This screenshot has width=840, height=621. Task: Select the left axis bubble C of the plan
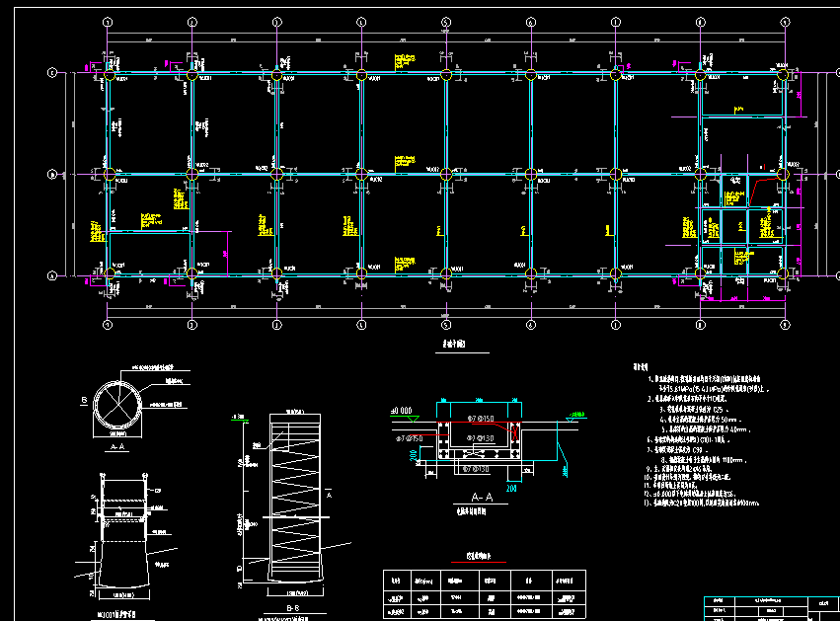[52, 72]
